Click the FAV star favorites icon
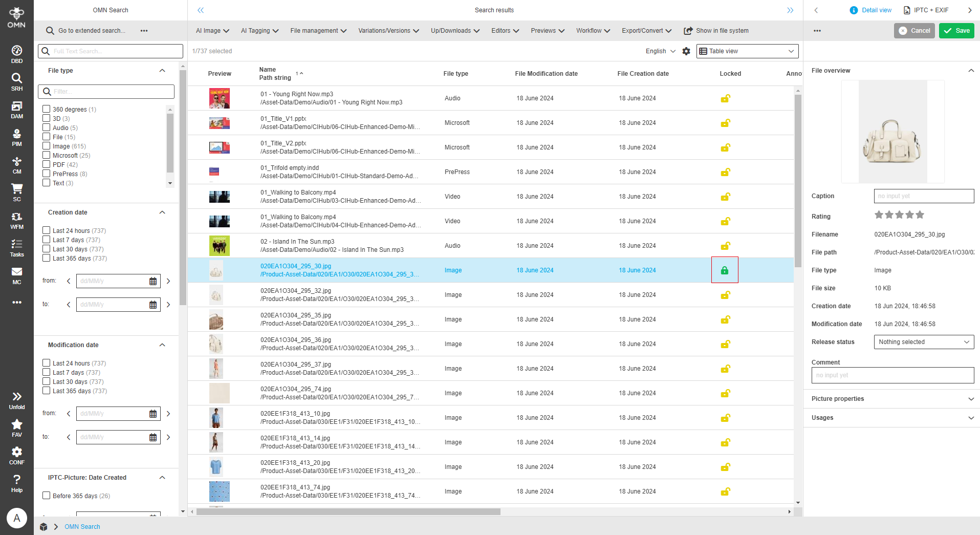 pyautogui.click(x=17, y=428)
